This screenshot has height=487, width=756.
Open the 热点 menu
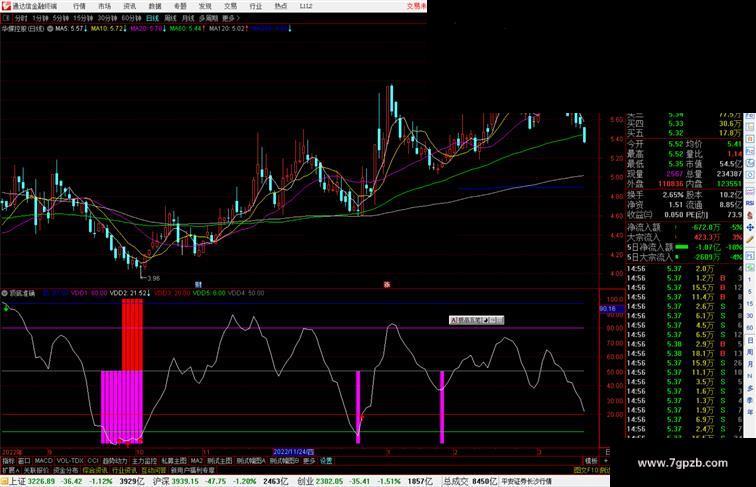pos(281,6)
